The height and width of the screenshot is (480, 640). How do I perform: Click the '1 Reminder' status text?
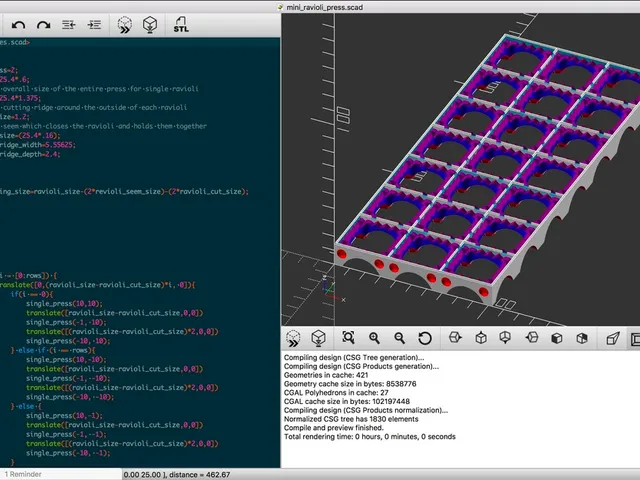coord(23,474)
